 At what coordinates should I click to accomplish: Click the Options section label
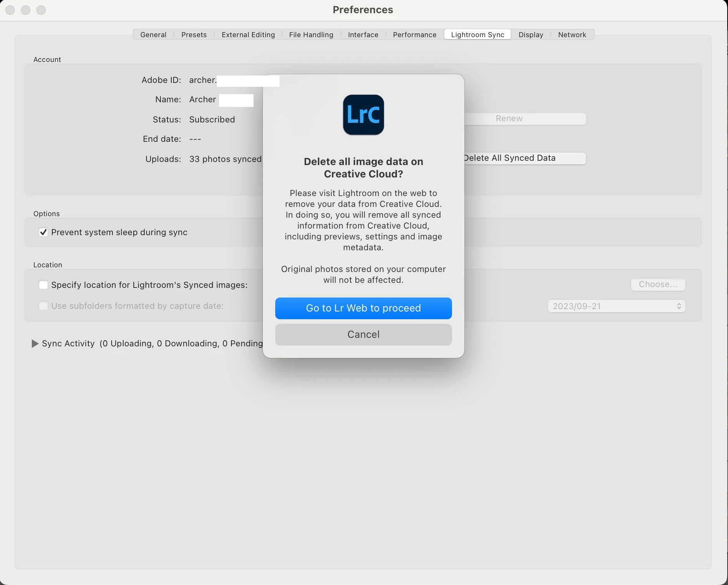pos(47,213)
